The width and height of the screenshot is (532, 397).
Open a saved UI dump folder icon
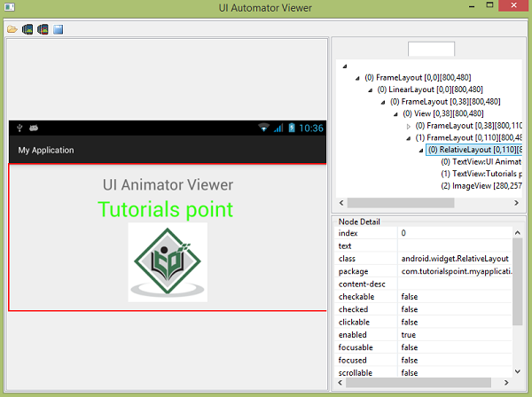[x=12, y=29]
